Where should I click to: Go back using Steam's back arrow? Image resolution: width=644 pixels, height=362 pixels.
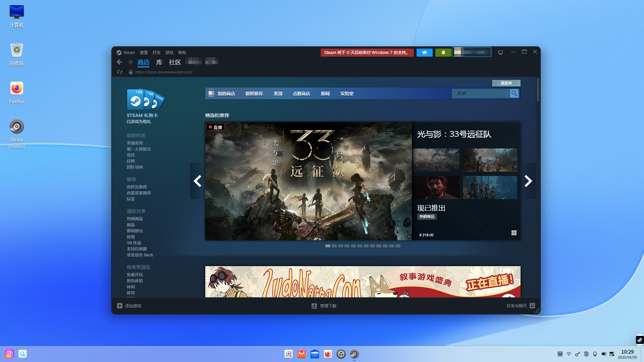[119, 62]
